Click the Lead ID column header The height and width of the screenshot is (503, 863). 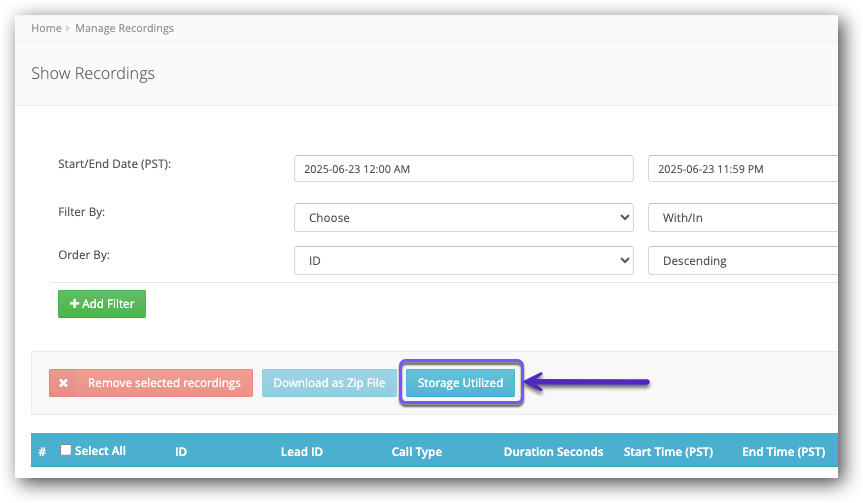(x=302, y=452)
